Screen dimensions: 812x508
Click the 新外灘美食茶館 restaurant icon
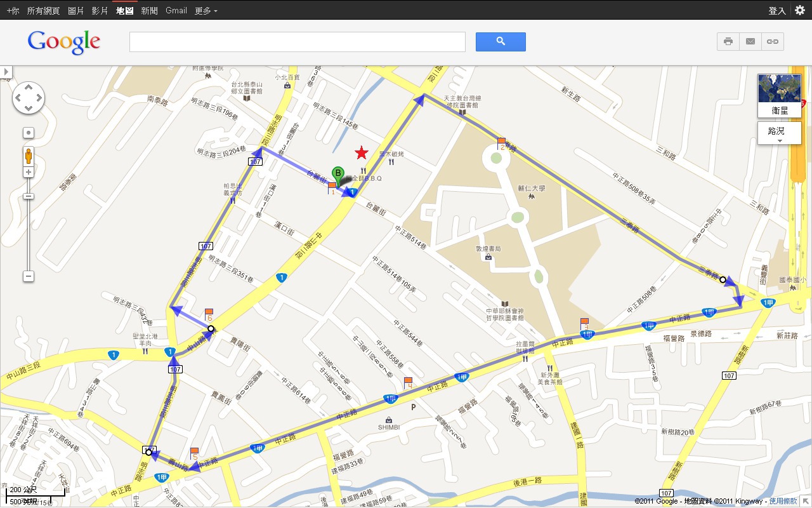click(x=550, y=367)
